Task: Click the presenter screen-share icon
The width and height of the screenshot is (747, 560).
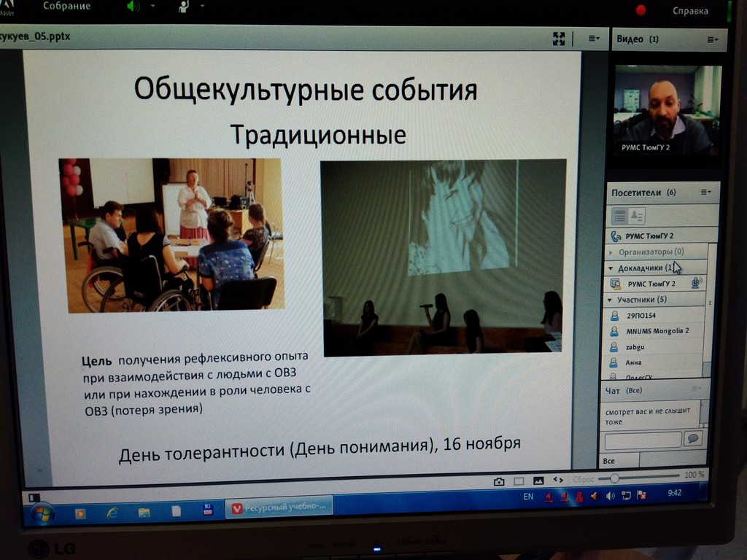Action: pyautogui.click(x=615, y=284)
